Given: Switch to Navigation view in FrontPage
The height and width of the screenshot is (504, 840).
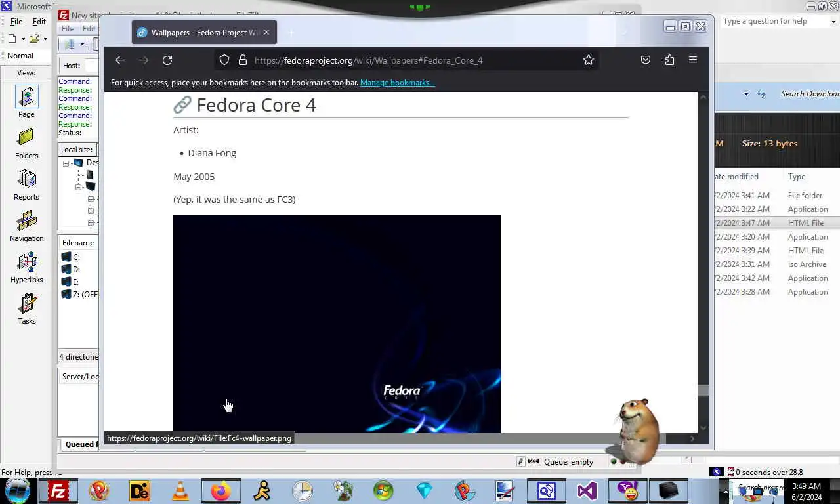Looking at the screenshot, I should click(26, 226).
